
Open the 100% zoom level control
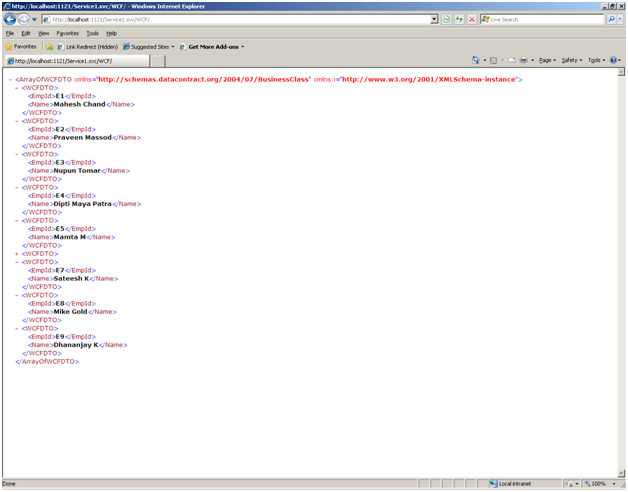[x=600, y=483]
